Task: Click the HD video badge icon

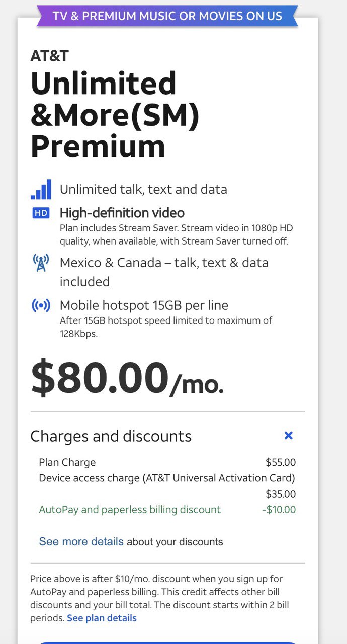Action: 41,213
